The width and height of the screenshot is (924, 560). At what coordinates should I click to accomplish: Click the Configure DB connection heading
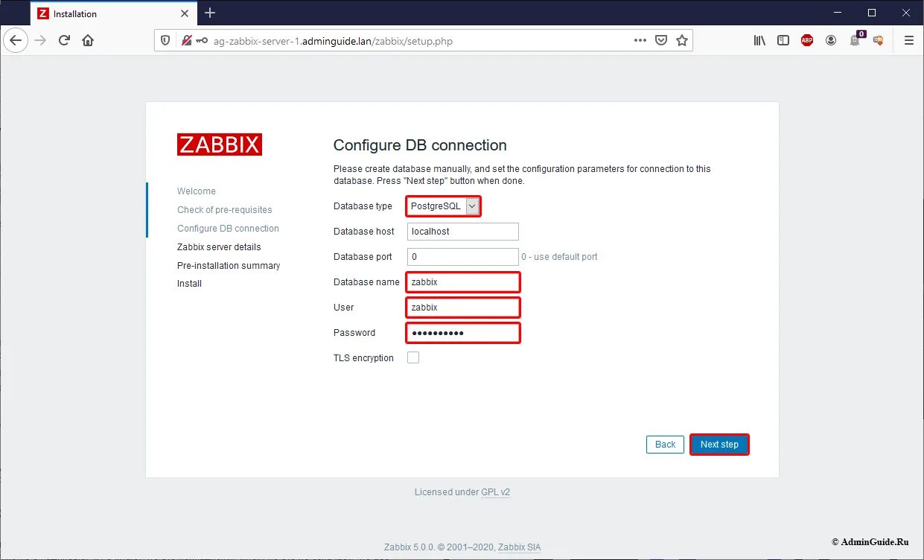(x=420, y=145)
